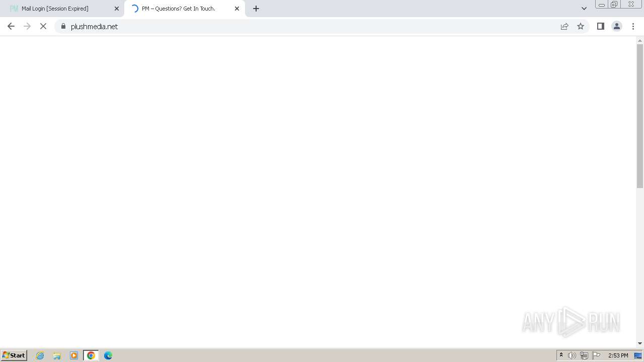Click the forward navigation arrow
Screen dimensions: 644x362
click(27, 26)
